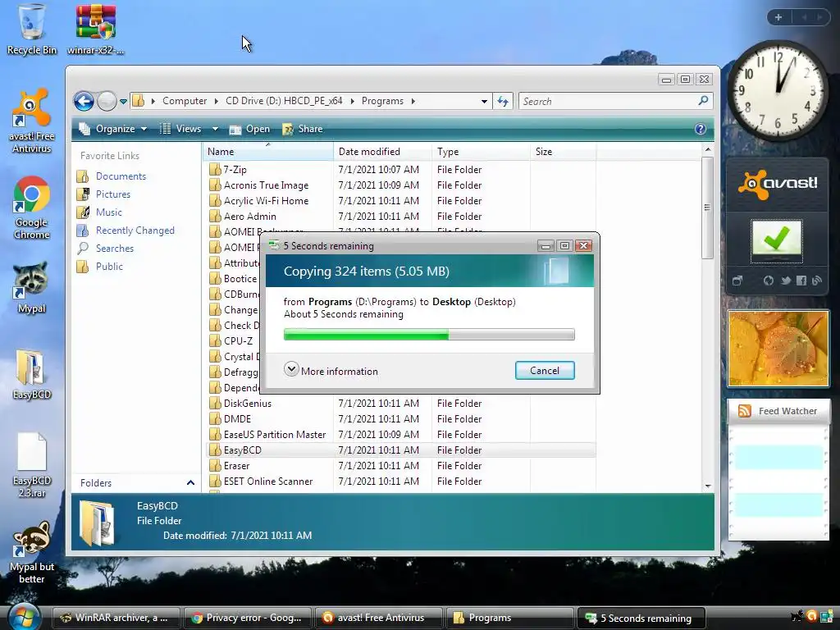The height and width of the screenshot is (630, 840).
Task: Click the orange leaves slideshow gadget picture
Action: tap(778, 349)
